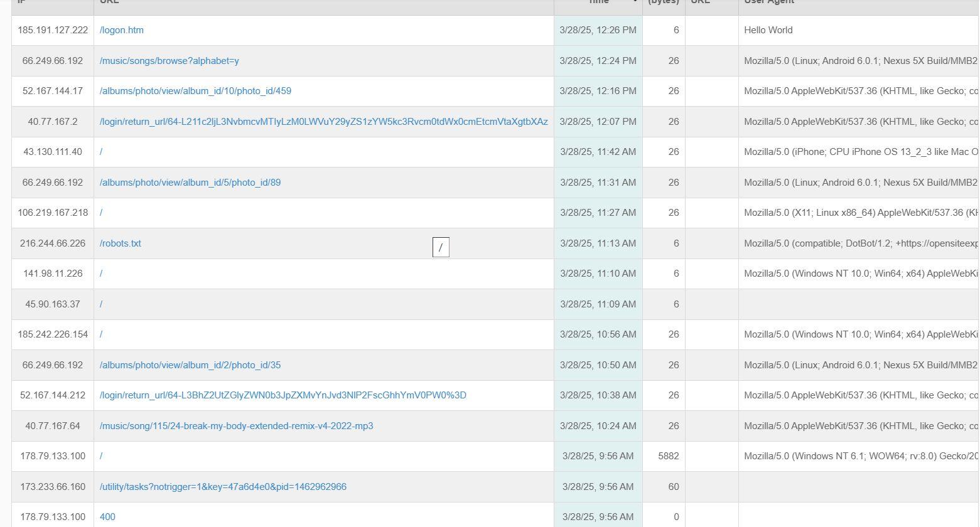Open the /music/songs/browse?alphabet=y link
Viewport: 980px width, 527px height.
pos(169,61)
